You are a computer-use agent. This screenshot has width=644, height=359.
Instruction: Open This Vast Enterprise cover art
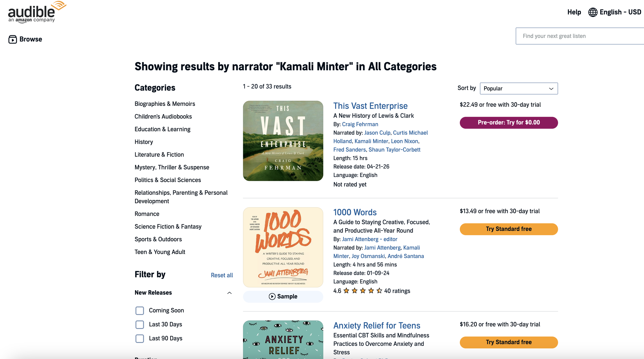click(283, 141)
